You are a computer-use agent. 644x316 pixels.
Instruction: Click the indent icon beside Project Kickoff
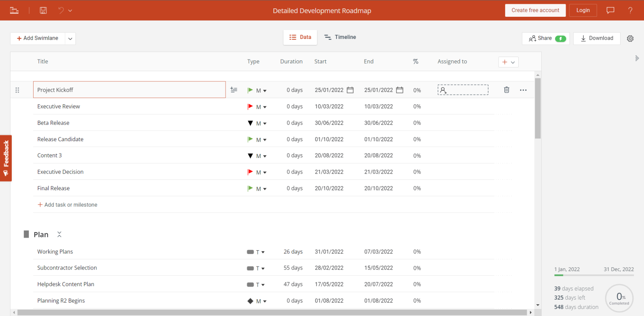click(x=234, y=90)
